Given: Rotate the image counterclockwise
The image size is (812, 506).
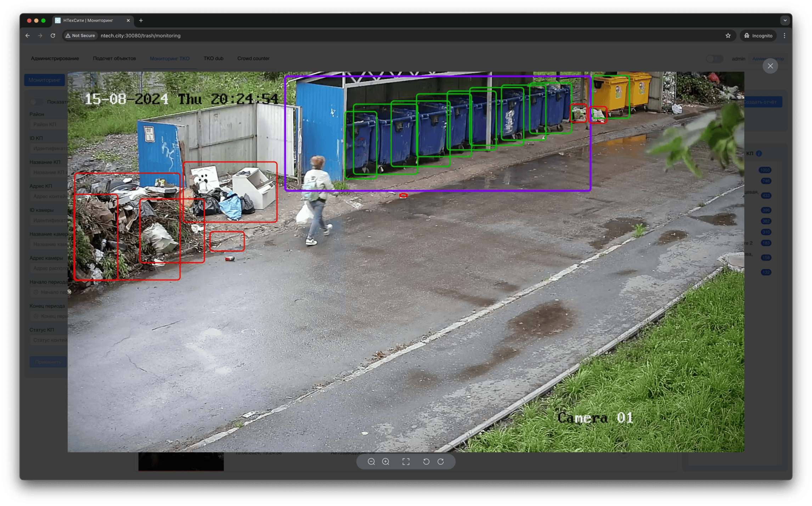Looking at the screenshot, I should [426, 461].
